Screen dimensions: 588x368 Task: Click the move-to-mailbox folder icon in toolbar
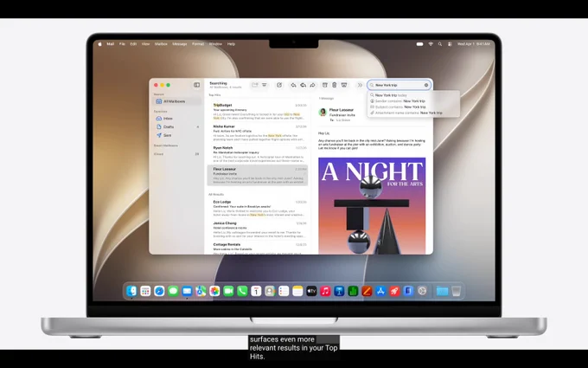coord(254,85)
